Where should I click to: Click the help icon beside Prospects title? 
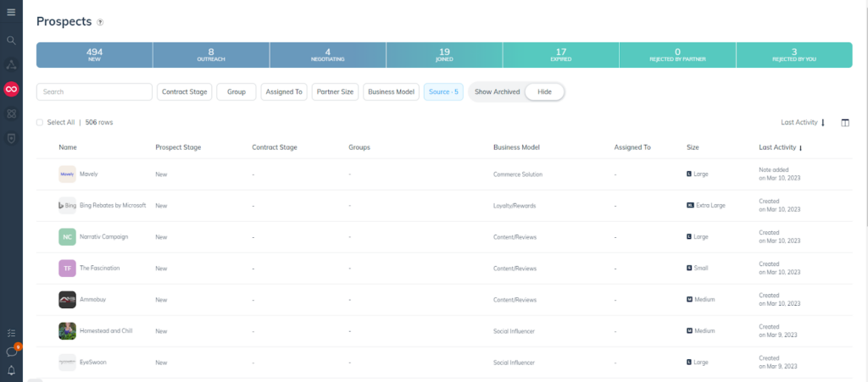point(100,22)
